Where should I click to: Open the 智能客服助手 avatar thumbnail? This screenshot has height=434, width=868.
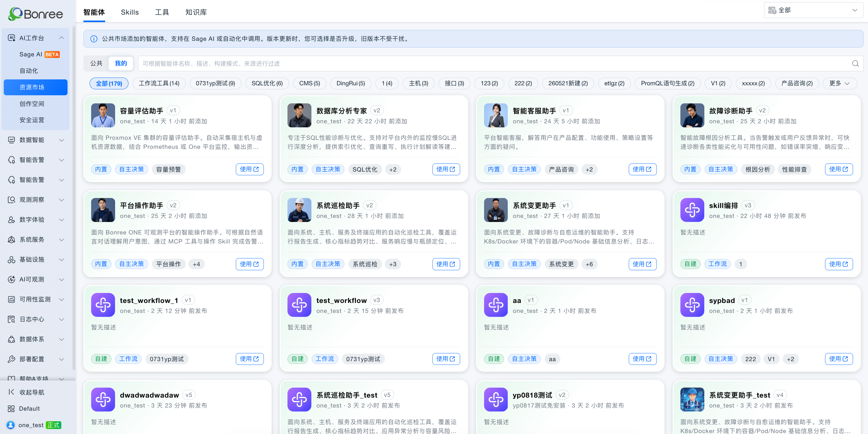point(496,115)
